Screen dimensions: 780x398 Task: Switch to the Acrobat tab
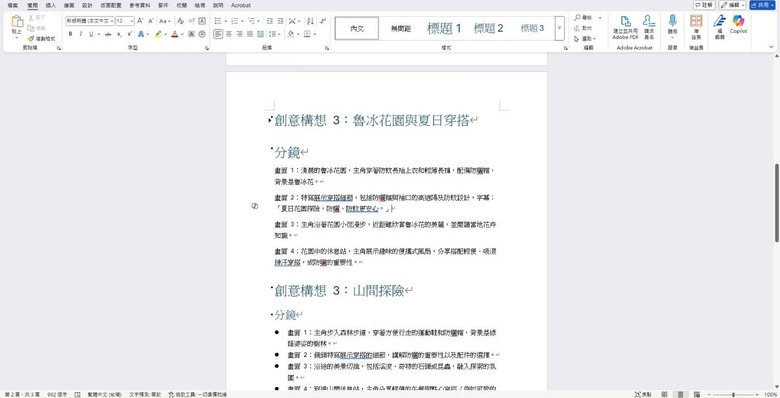tap(241, 5)
